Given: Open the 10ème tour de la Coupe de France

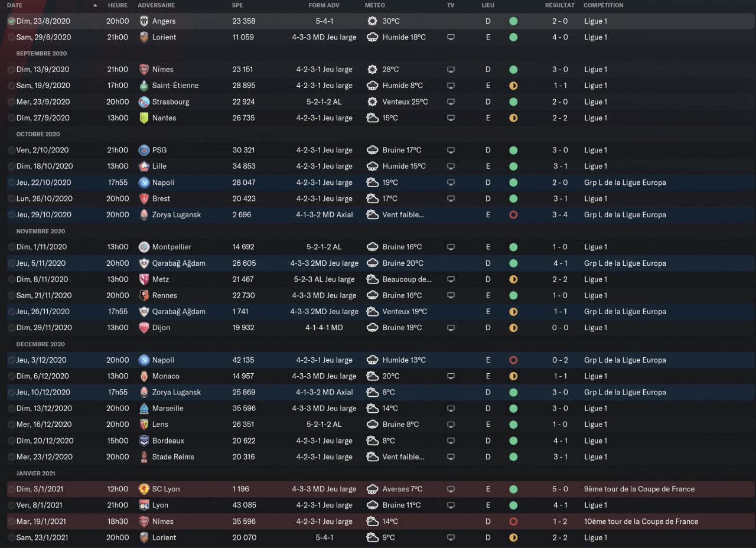Looking at the screenshot, I should point(641,521).
